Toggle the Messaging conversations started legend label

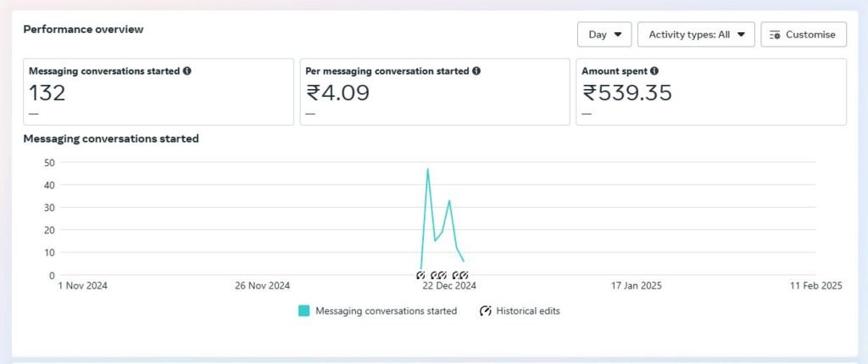point(386,311)
